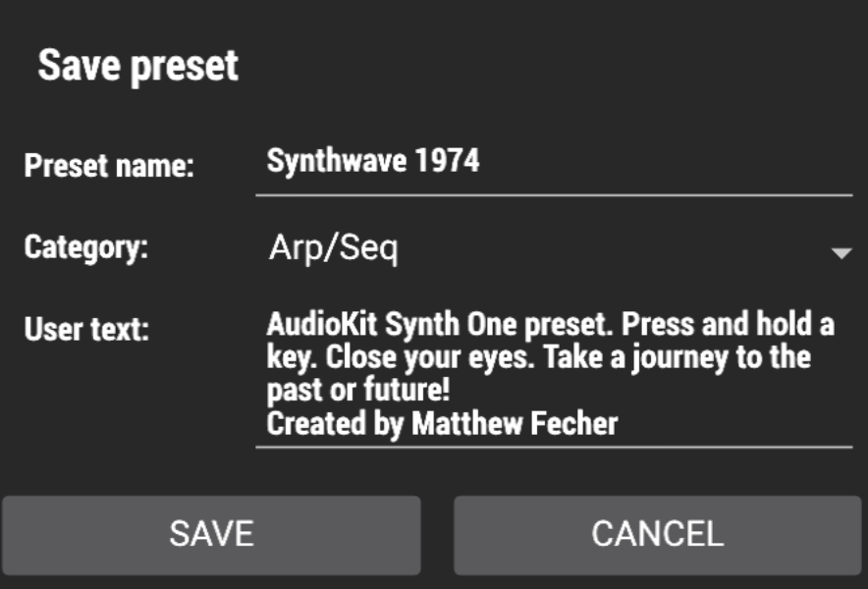Click 'Take a journey to the' text

[678, 357]
